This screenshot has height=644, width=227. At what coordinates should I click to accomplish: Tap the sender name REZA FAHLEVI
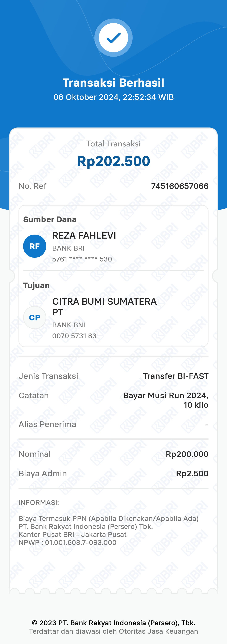[84, 235]
